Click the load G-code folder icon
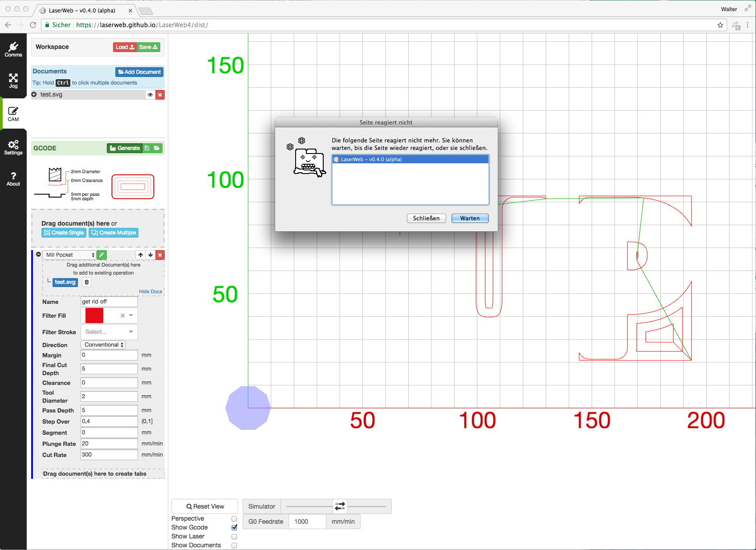This screenshot has height=550, width=756. (157, 148)
